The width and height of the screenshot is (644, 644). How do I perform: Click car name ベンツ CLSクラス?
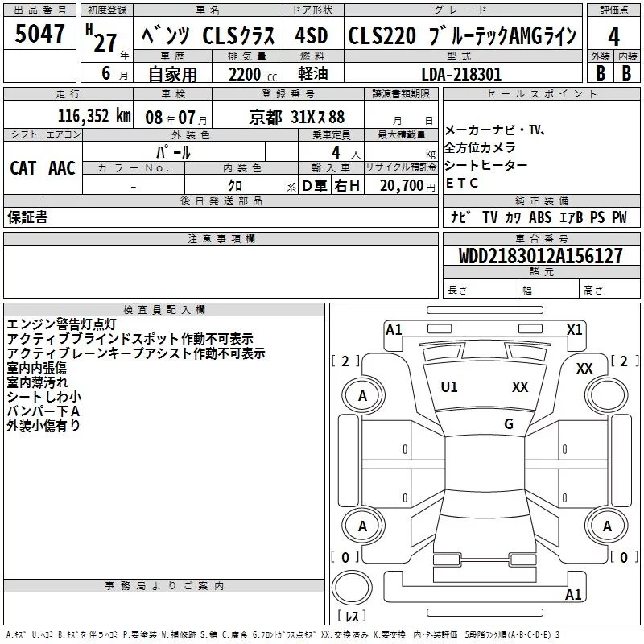coord(208,35)
